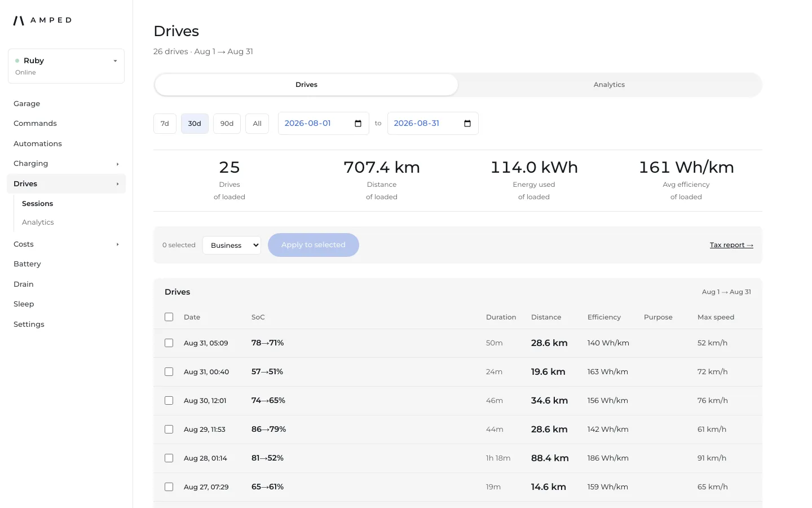Select the Aug 31, 00:40 drive checkbox
The image size is (812, 508).
click(x=169, y=372)
